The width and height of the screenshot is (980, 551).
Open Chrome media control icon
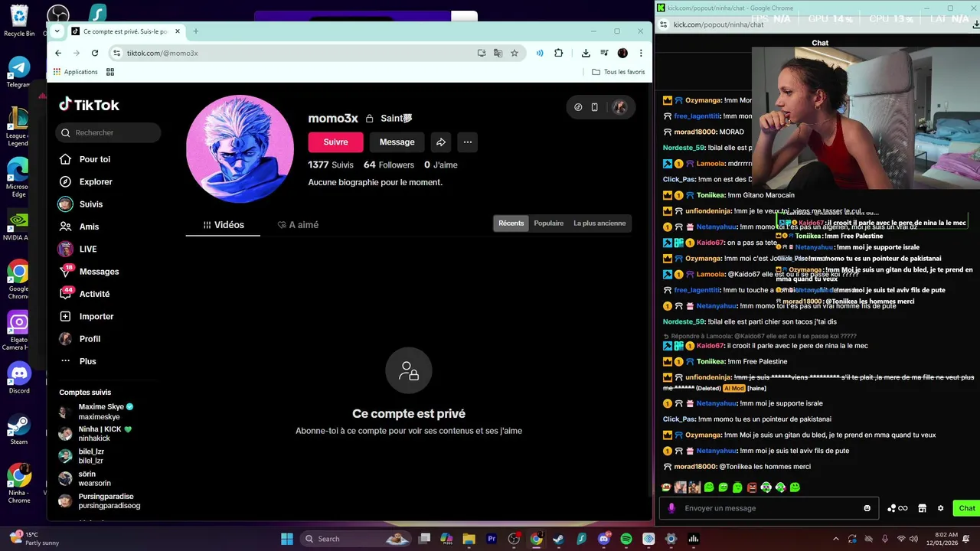pos(604,53)
